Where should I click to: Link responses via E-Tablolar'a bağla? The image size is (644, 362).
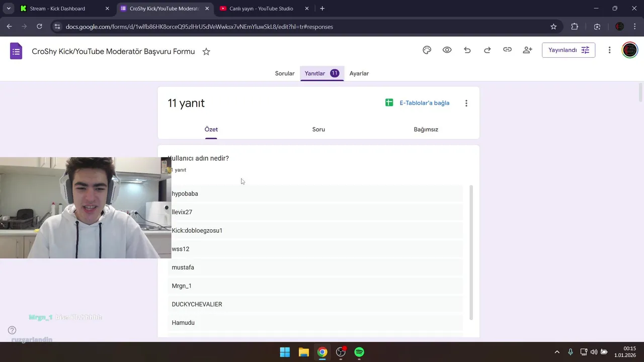click(x=418, y=103)
